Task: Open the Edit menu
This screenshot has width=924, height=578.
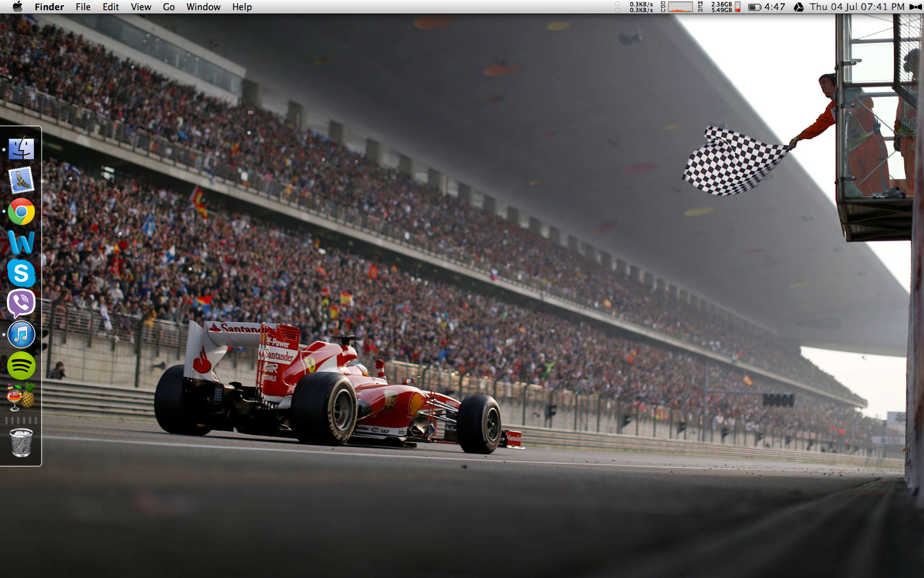Action: (111, 6)
